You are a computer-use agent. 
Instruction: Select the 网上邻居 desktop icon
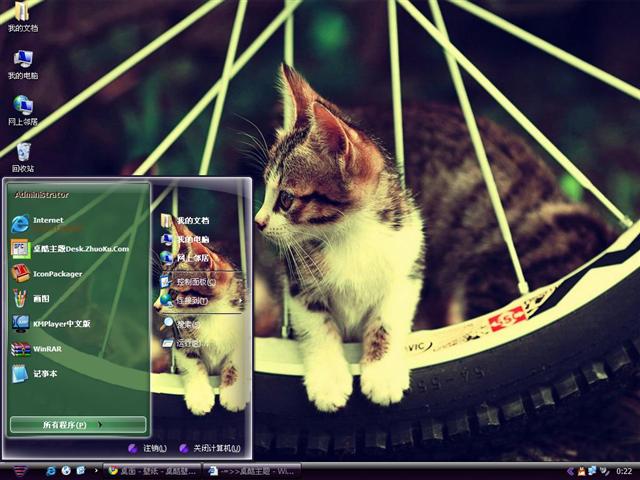tap(23, 111)
